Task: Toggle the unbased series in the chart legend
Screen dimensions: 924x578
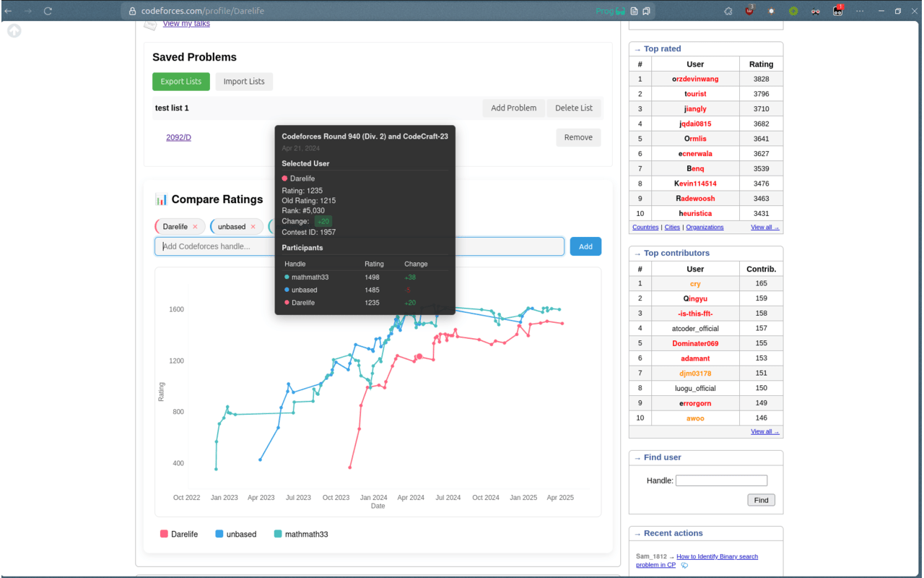Action: (x=236, y=534)
